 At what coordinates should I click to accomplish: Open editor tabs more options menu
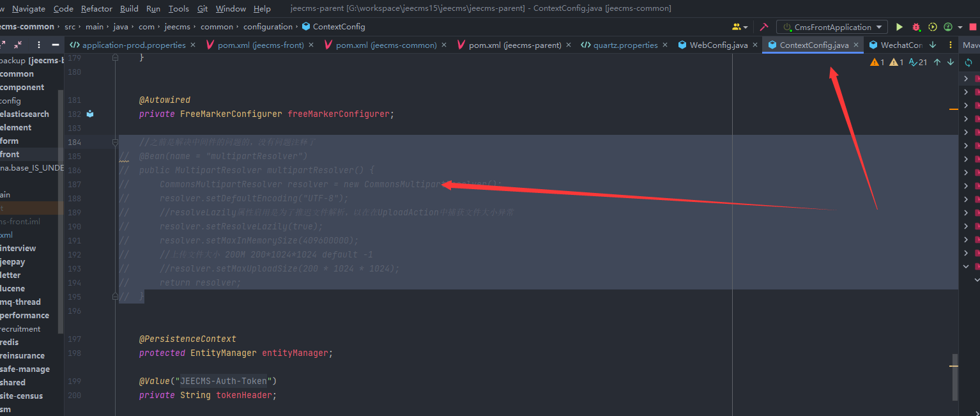(x=951, y=45)
